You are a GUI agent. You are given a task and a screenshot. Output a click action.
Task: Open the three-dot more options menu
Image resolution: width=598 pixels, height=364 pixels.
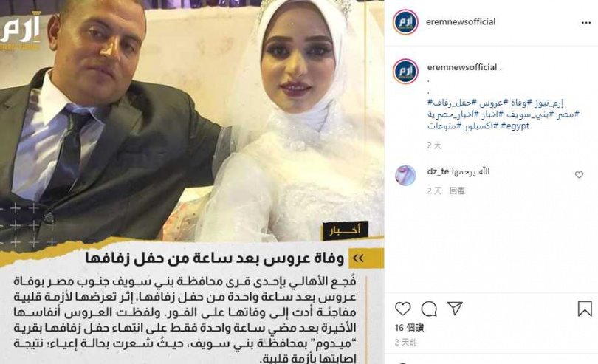click(x=585, y=23)
